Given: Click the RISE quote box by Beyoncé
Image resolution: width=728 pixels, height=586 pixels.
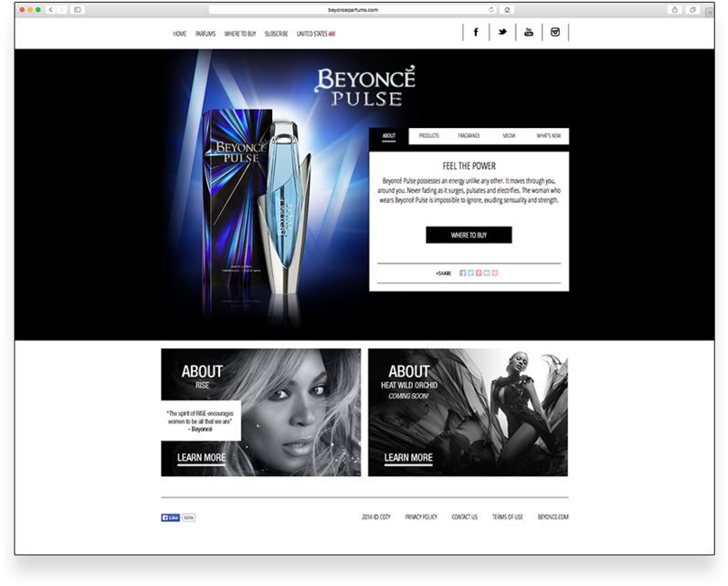Looking at the screenshot, I should (201, 421).
